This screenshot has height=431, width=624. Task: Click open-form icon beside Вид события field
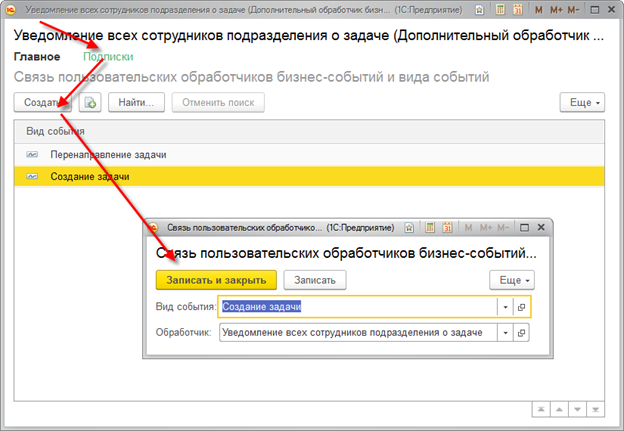[x=522, y=307]
